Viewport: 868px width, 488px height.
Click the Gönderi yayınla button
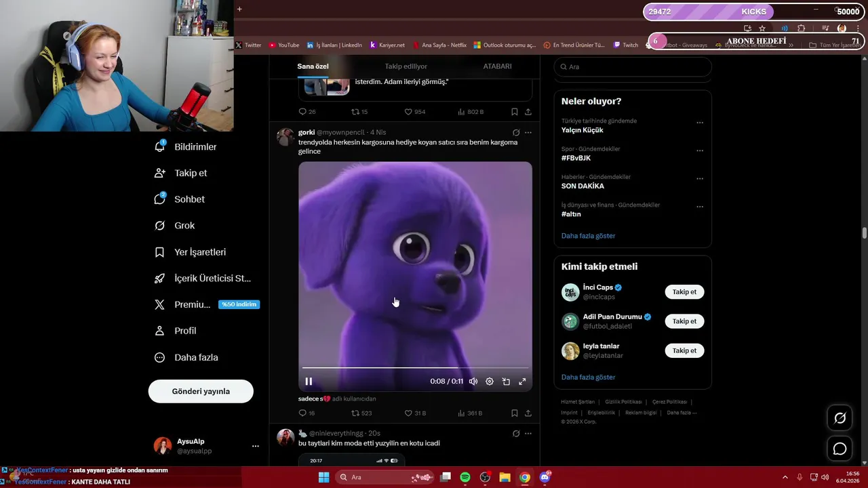[201, 391]
